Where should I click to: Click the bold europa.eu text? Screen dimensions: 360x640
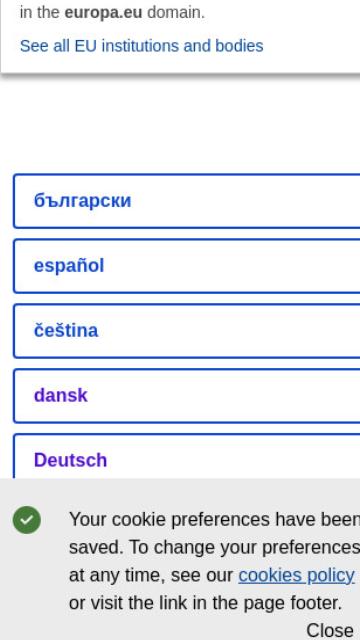pyautogui.click(x=103, y=13)
